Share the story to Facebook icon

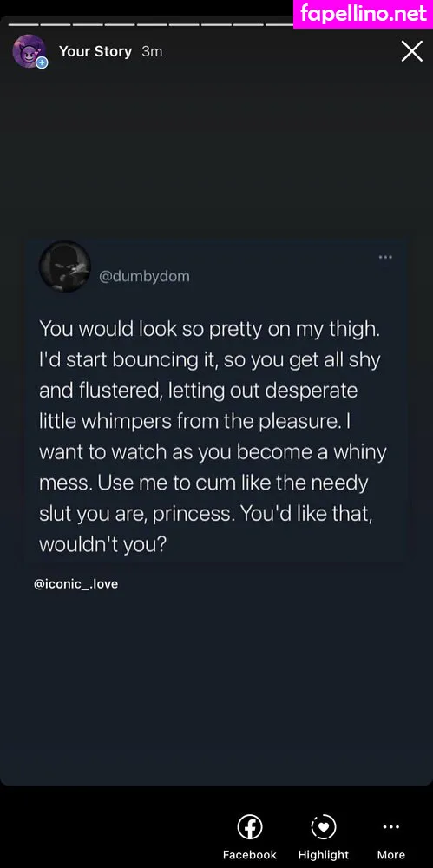tap(250, 827)
